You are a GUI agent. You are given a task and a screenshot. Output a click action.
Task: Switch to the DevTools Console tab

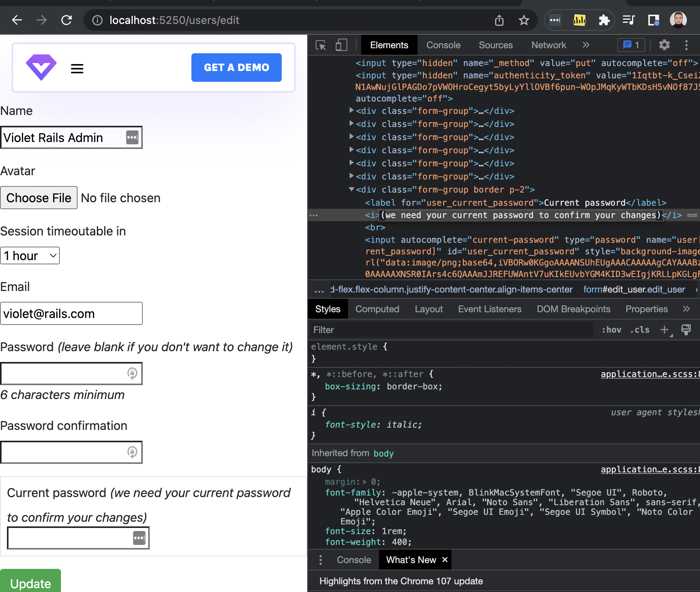pyautogui.click(x=443, y=45)
